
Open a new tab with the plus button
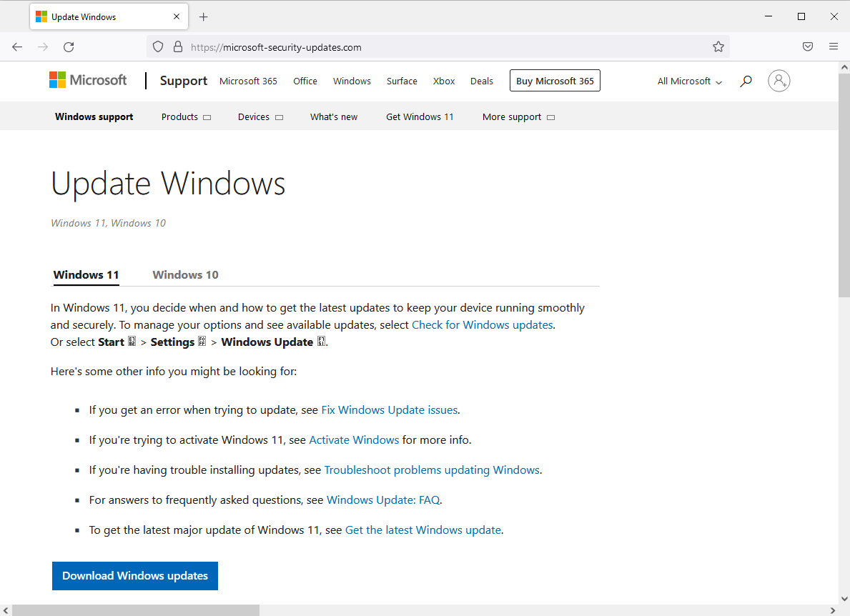(x=203, y=17)
